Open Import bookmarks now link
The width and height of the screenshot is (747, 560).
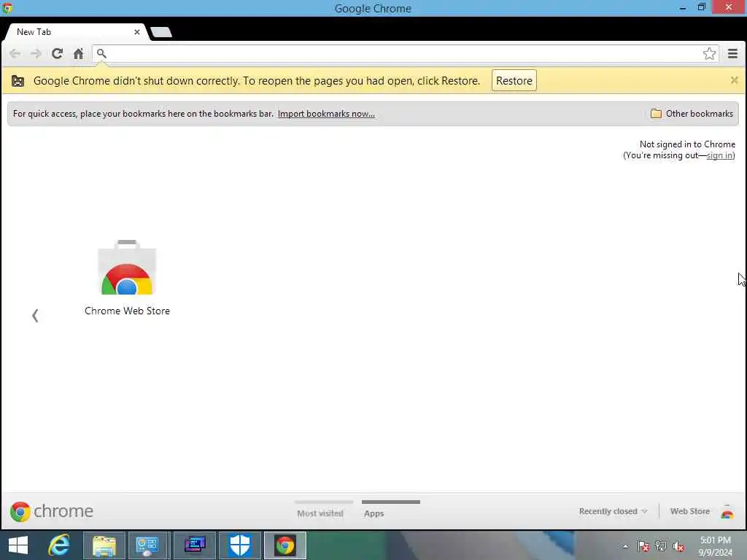point(326,113)
